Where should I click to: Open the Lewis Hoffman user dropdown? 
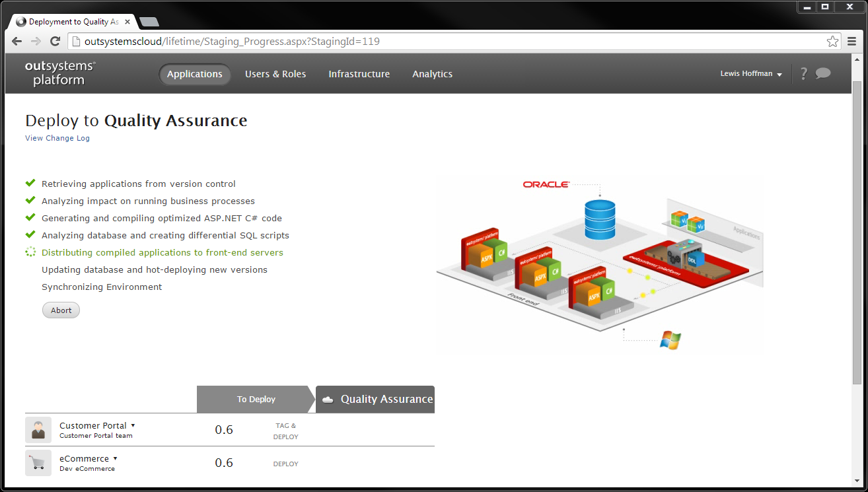(x=751, y=73)
